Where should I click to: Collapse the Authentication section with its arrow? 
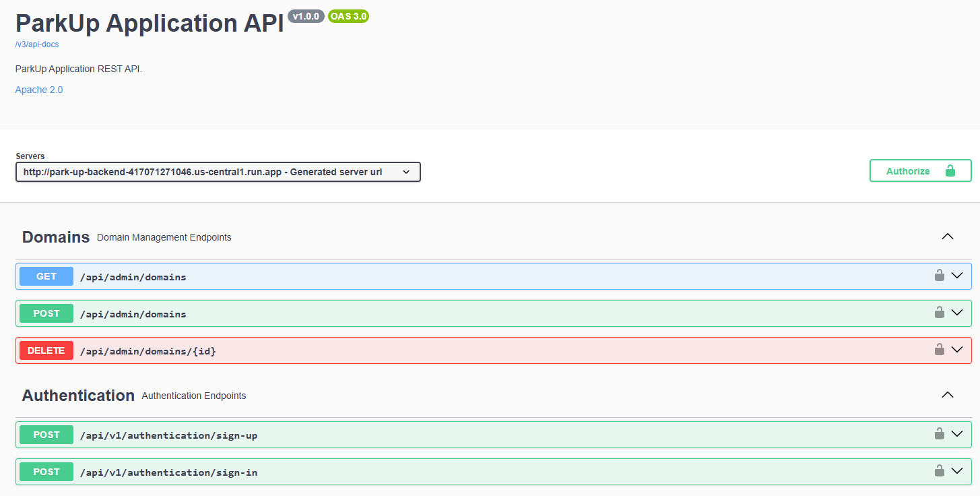tap(948, 395)
